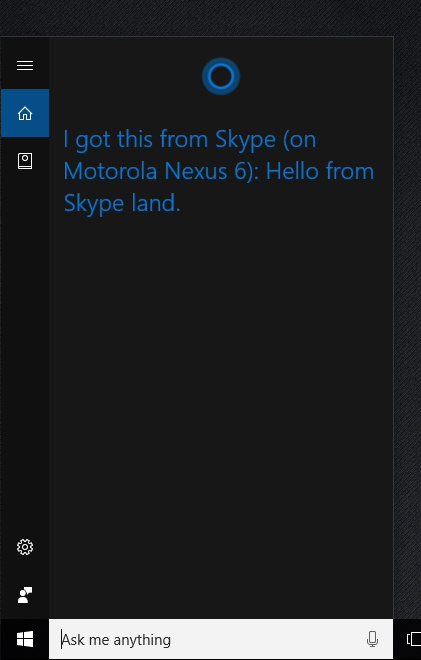Open Task View on the taskbar
Screen dimensions: 421x660
click(x=412, y=639)
